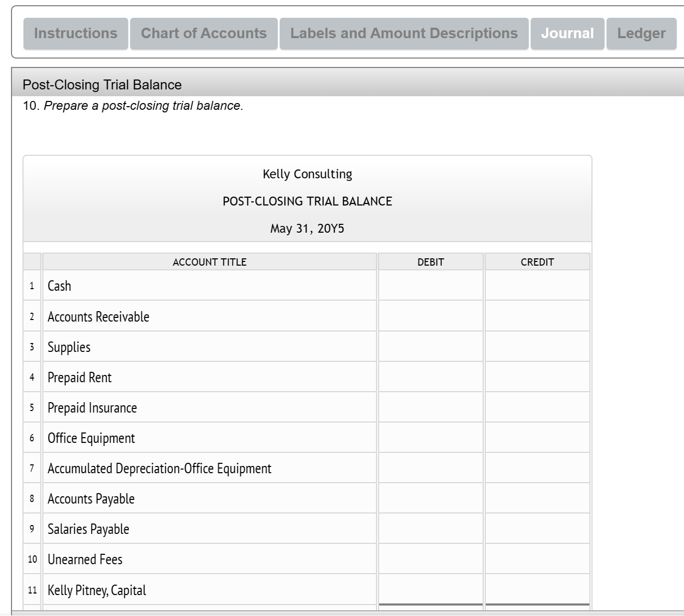Screen dimensions: 684x616
Task: Select the Debit cell for Prepaid Rent
Action: coord(430,377)
